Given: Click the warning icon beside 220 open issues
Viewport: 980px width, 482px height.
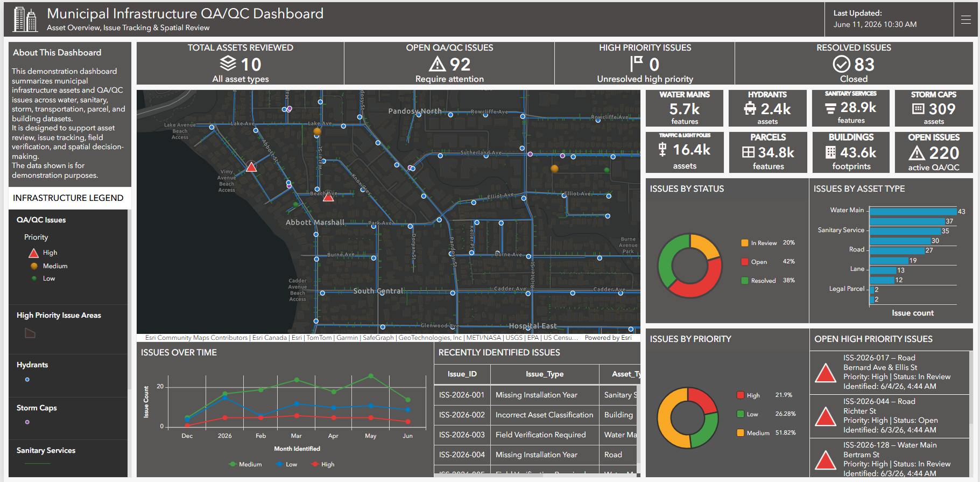Looking at the screenshot, I should tap(917, 153).
